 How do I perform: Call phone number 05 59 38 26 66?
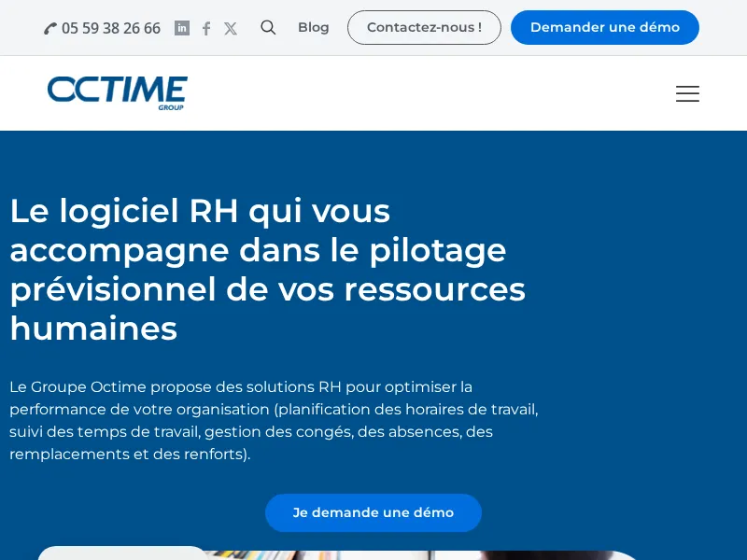102,28
